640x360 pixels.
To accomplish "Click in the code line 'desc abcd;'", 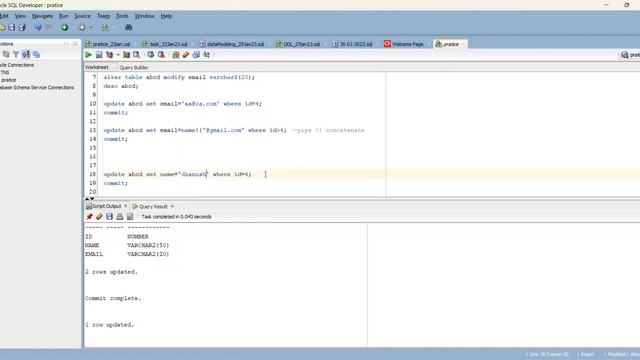I will (121, 86).
